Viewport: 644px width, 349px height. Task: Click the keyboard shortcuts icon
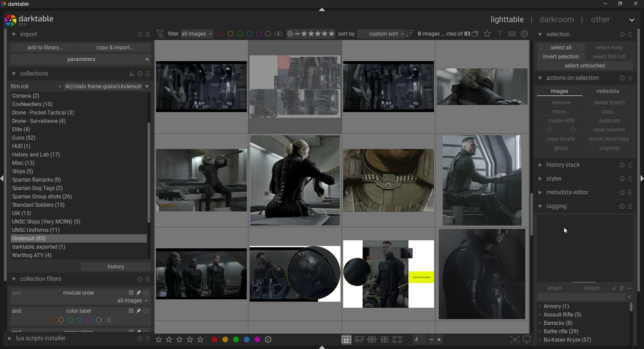click(x=512, y=34)
